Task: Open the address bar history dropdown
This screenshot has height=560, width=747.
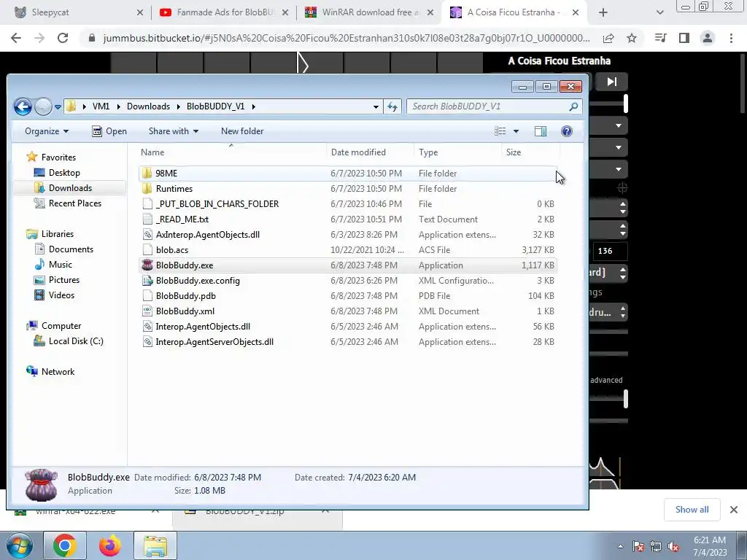Action: (376, 106)
